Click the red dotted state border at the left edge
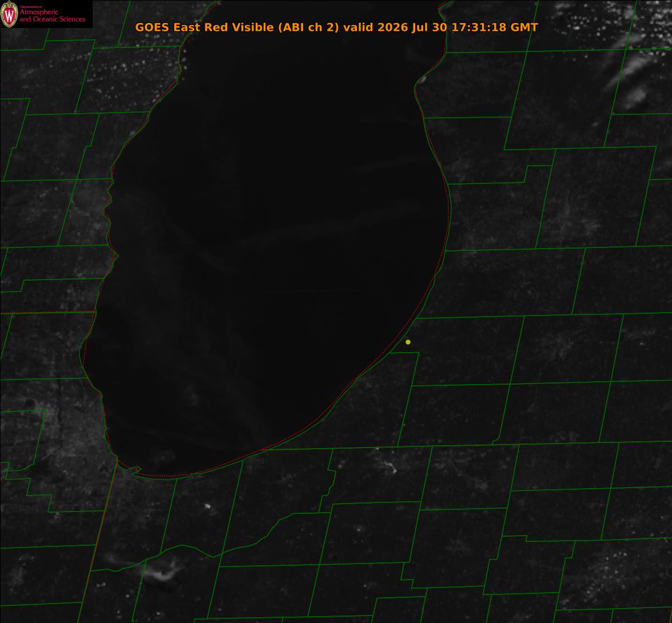672x623 pixels. coord(47,313)
